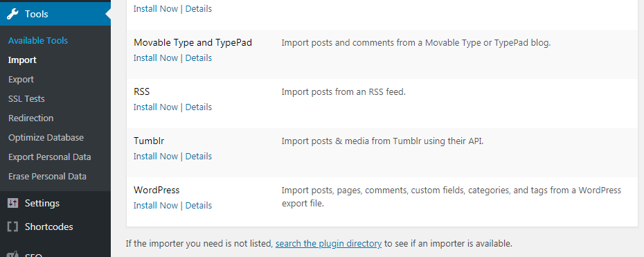This screenshot has height=257, width=644.
Task: Open Erase Personal Data page
Action: (47, 177)
